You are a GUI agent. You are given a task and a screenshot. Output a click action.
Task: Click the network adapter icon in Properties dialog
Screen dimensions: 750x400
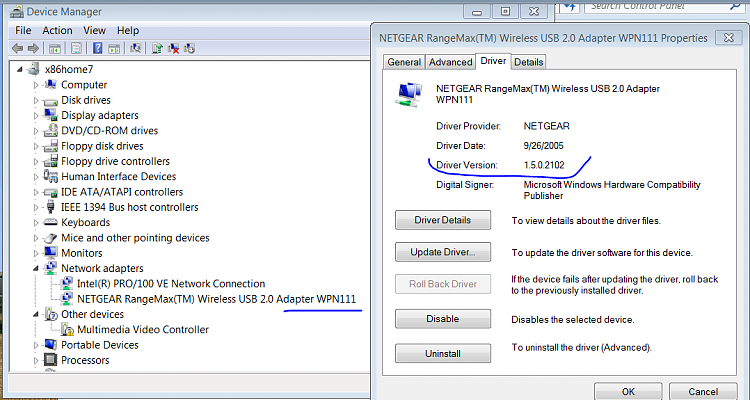pyautogui.click(x=409, y=94)
